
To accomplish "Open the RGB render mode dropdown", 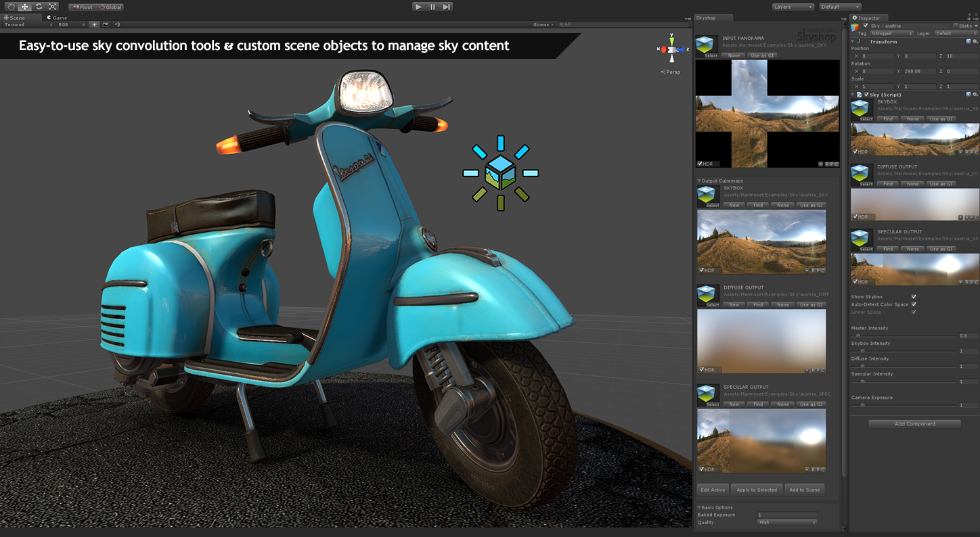I will 72,24.
